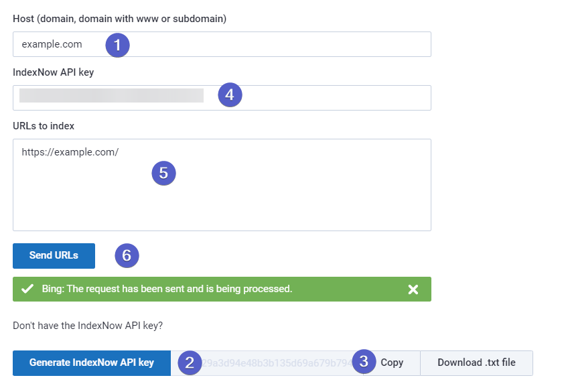Dismiss the Bing success notification

click(x=413, y=289)
